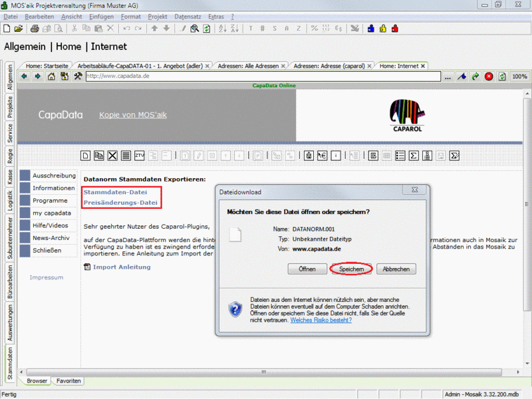
Task: Click the 'Welches Risiko besteht?' link
Action: pos(321,320)
